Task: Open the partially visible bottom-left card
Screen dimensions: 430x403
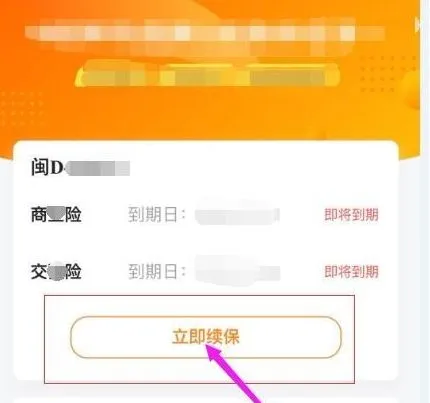Action: (x=128, y=400)
